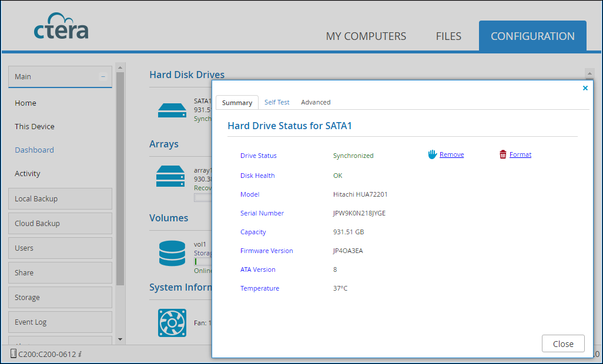The height and width of the screenshot is (364, 603).
Task: Open This Device in sidebar
Action: tap(35, 126)
